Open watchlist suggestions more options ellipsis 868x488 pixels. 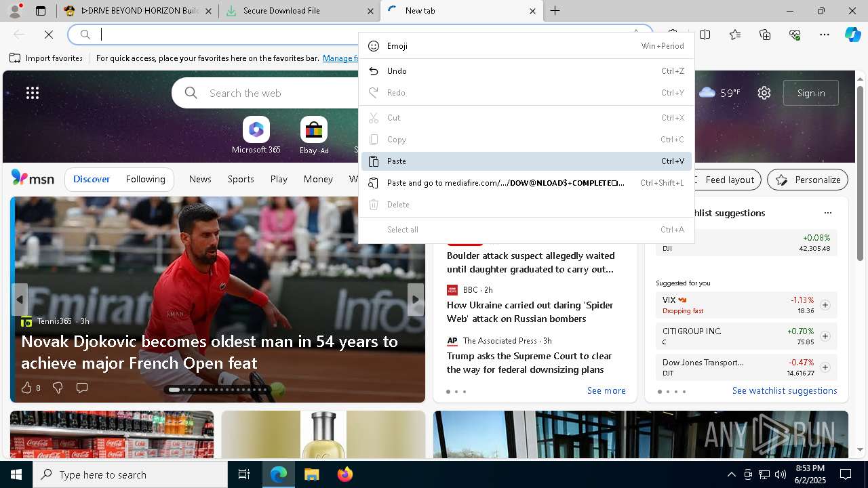click(x=827, y=213)
